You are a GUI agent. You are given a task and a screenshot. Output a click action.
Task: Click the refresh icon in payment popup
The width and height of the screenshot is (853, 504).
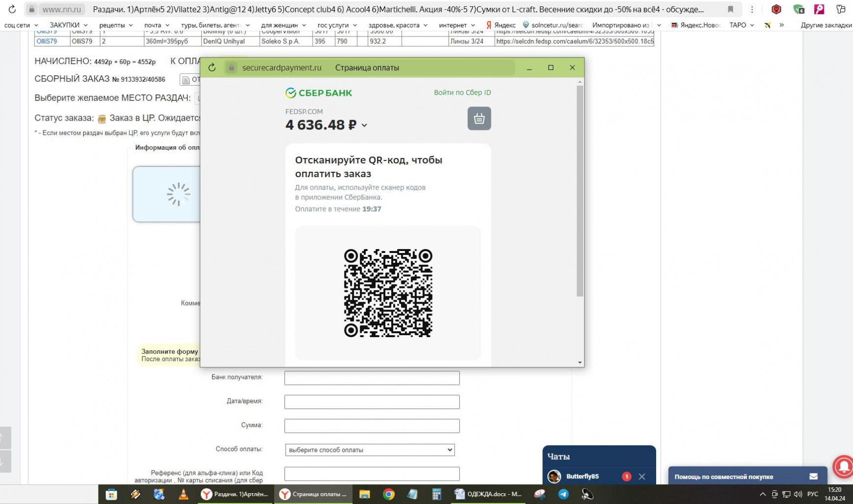tap(212, 67)
